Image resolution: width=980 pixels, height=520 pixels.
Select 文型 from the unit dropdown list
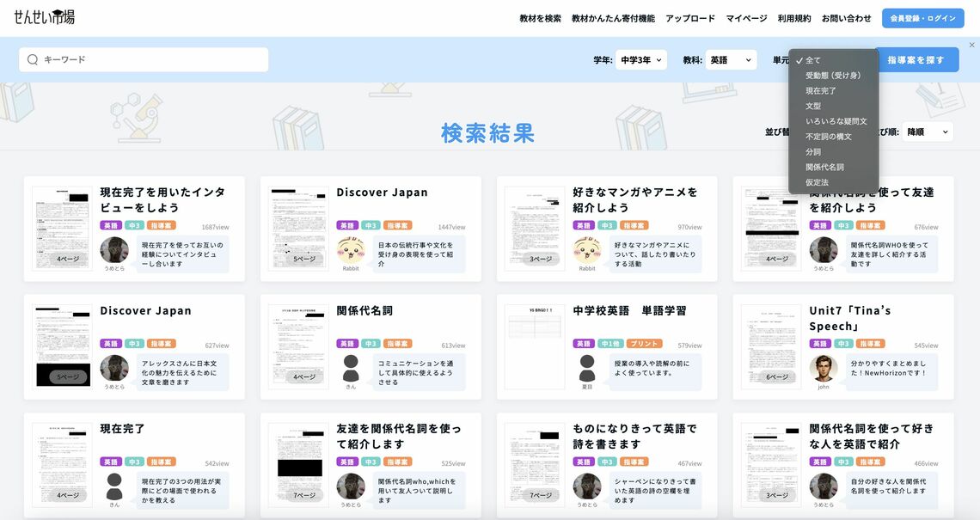(x=834, y=107)
